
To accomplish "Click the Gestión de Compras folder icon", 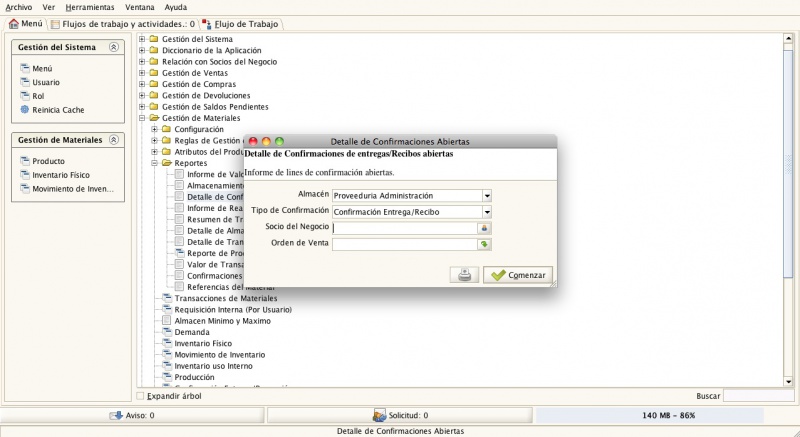I will (x=154, y=84).
